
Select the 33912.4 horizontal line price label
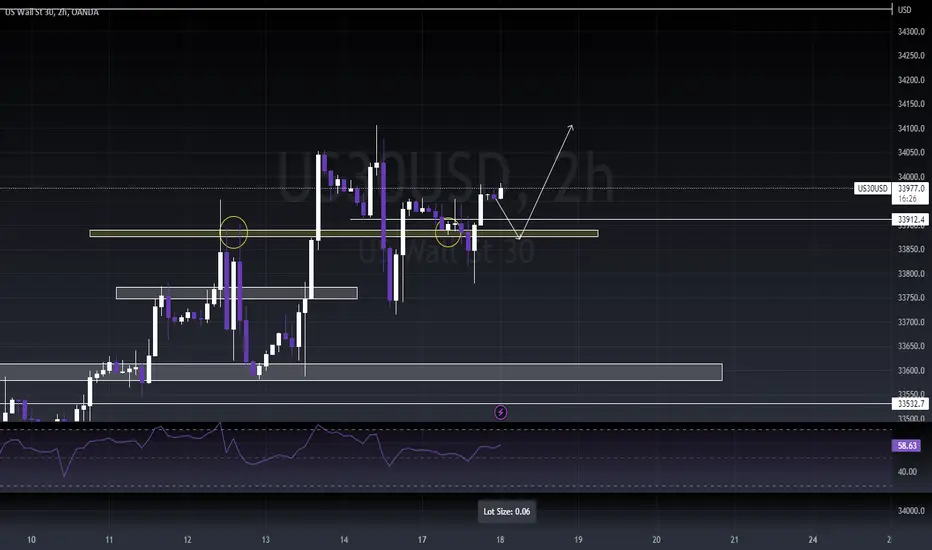pos(911,219)
